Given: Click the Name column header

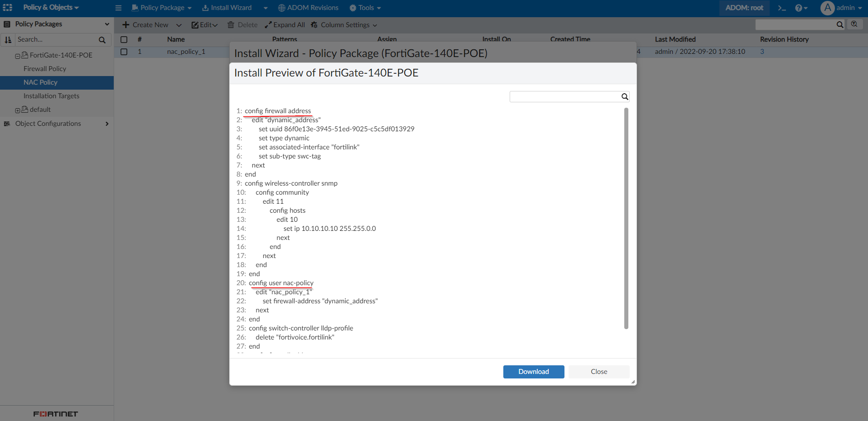Looking at the screenshot, I should (x=176, y=39).
